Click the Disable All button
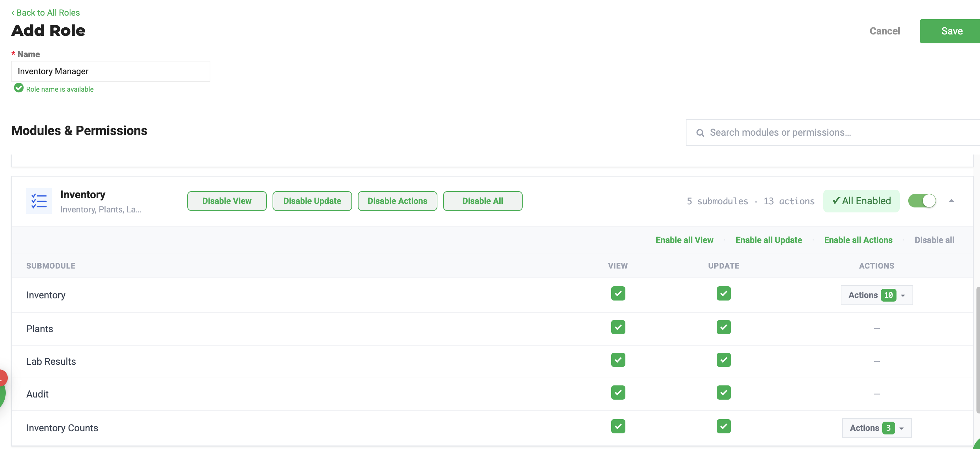Viewport: 980px width, 449px height. pyautogui.click(x=483, y=201)
